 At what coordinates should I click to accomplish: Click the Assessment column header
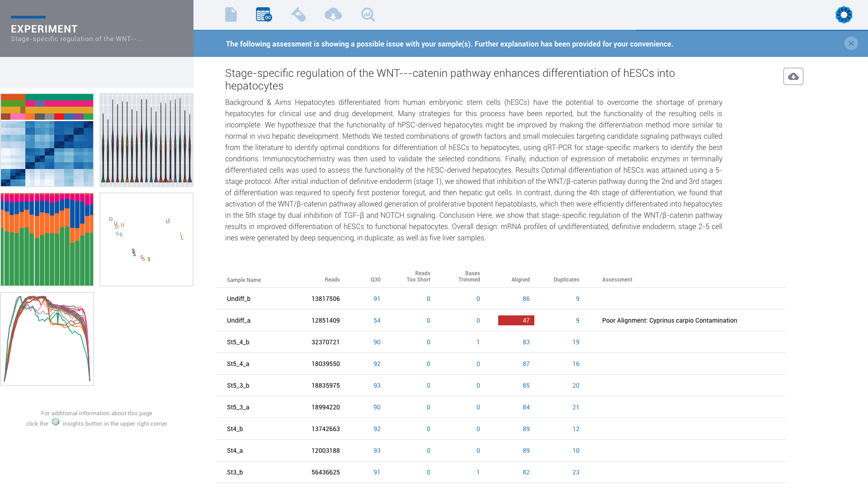click(617, 280)
